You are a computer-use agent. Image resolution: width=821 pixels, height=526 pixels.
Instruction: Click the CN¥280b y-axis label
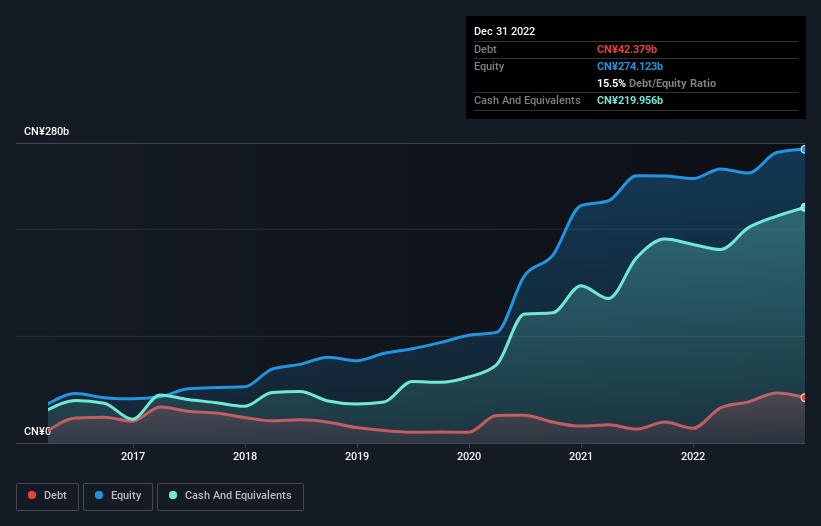(x=47, y=131)
